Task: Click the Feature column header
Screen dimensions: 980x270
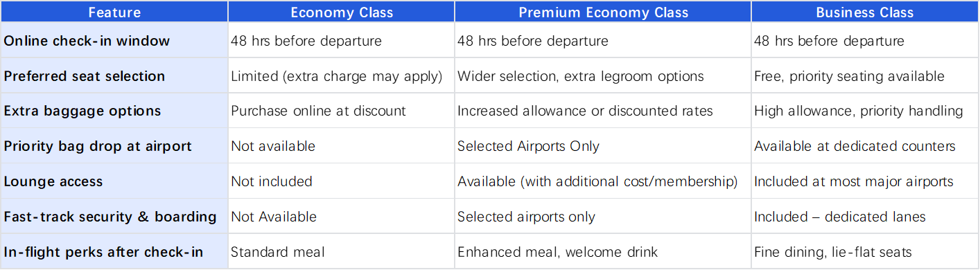Action: coord(114,12)
